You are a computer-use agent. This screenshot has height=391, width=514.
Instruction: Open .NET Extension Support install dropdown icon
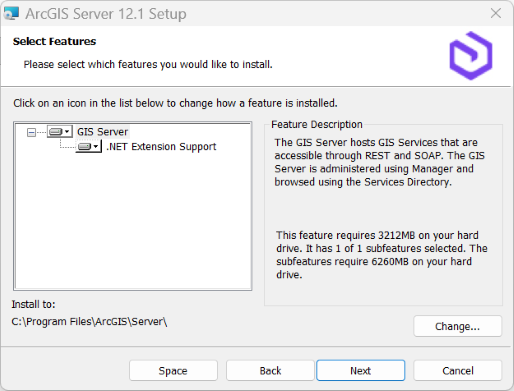coord(89,147)
